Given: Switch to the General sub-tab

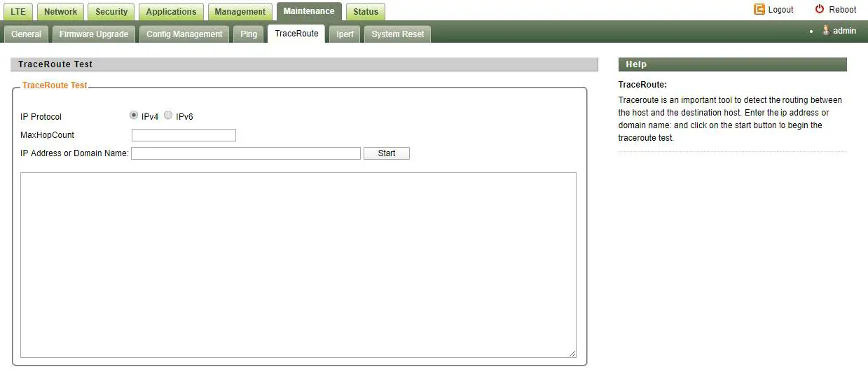Looking at the screenshot, I should click(x=26, y=34).
